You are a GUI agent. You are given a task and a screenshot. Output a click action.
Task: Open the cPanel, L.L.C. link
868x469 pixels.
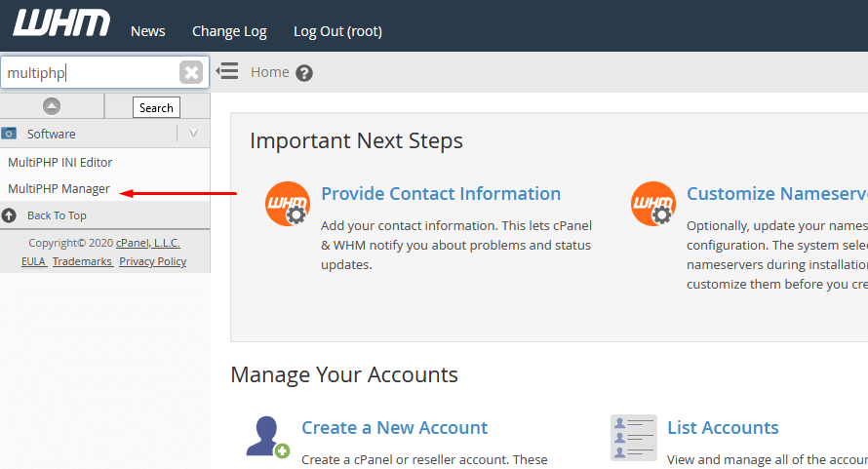pos(148,243)
